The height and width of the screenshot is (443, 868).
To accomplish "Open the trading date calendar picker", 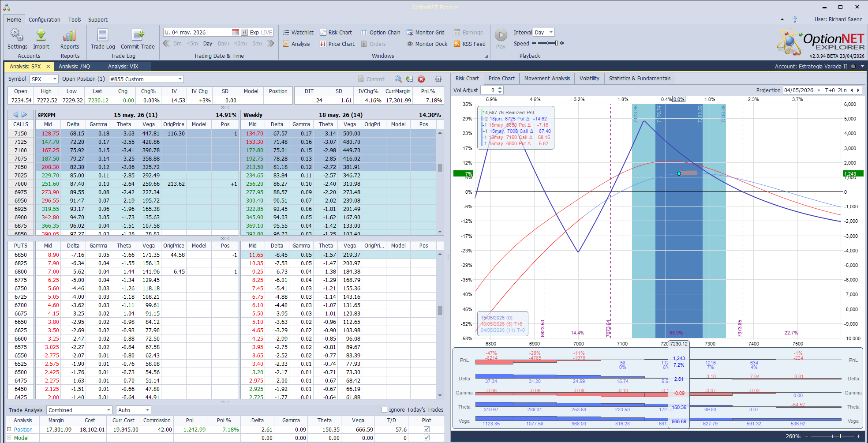I will coord(235,32).
